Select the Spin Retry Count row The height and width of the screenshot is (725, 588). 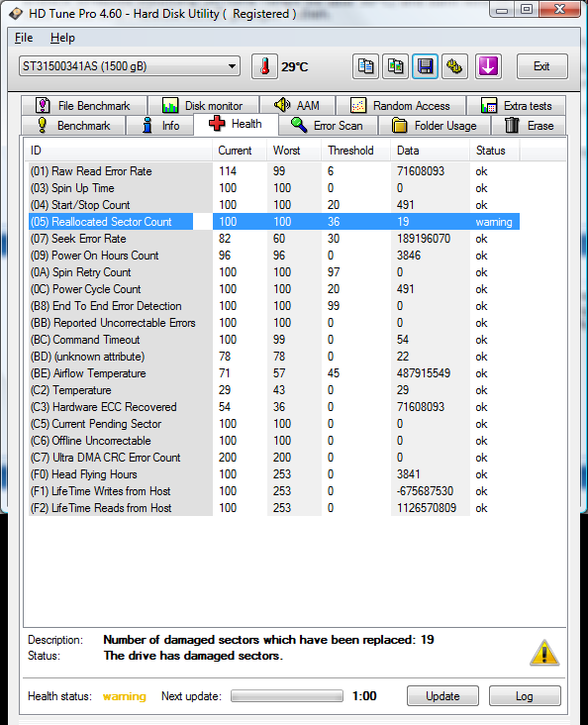[274, 272]
